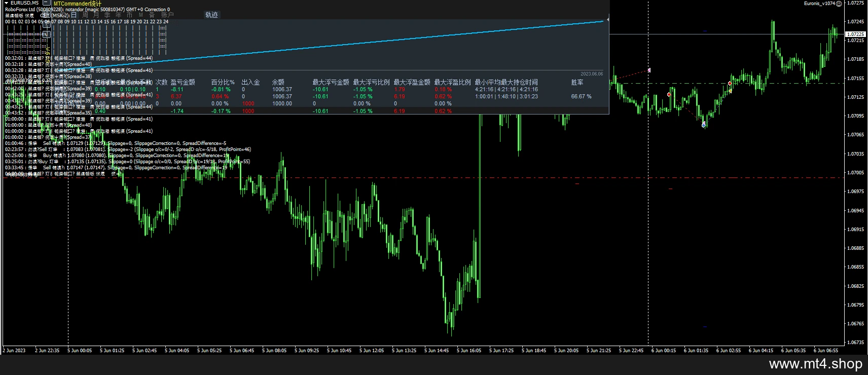The height and width of the screenshot is (375, 868).
Task: Select the red sell arrow where the red dashed line starts
Action: 669,94
